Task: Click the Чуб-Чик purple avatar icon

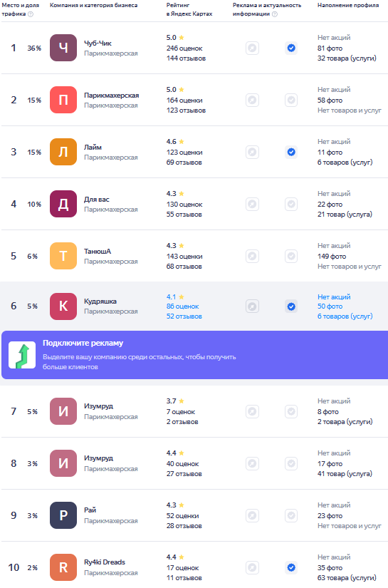Action: tap(63, 48)
